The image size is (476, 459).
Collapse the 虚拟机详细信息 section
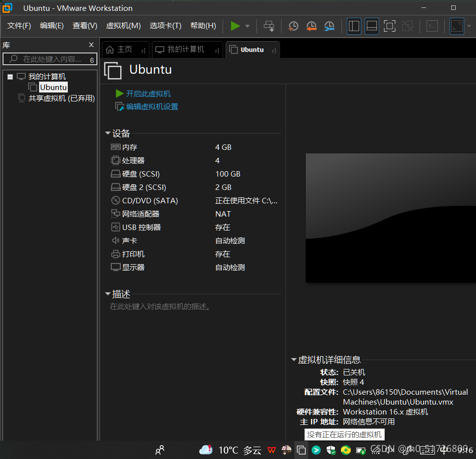pos(293,360)
